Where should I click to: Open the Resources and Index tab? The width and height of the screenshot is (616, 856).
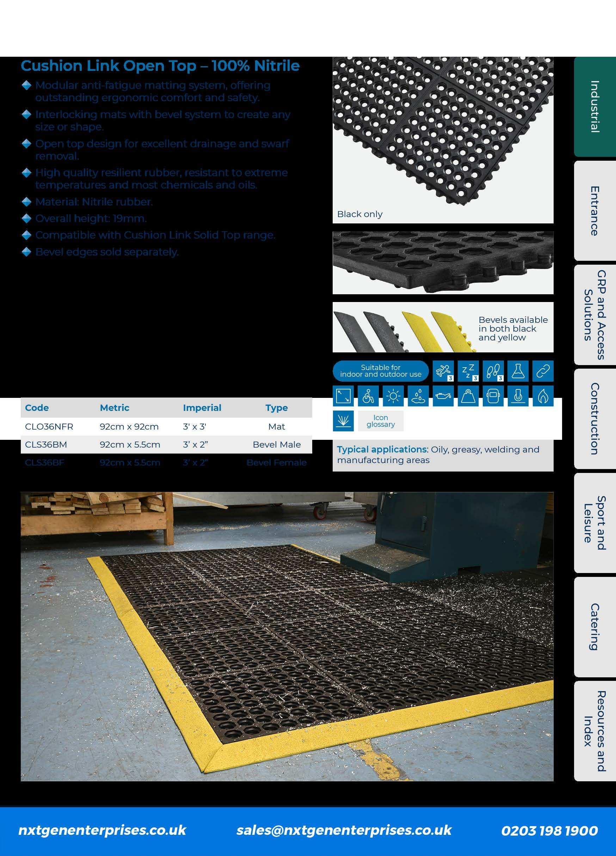coord(595,731)
